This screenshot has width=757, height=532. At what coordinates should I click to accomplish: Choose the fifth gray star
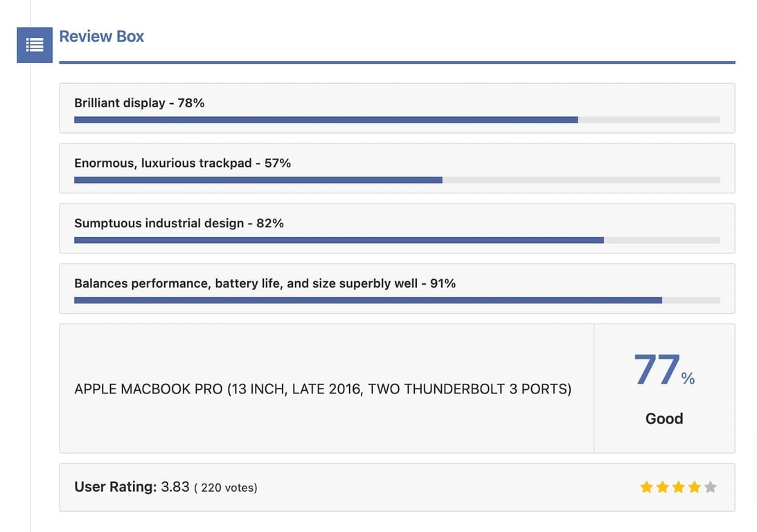(x=710, y=488)
